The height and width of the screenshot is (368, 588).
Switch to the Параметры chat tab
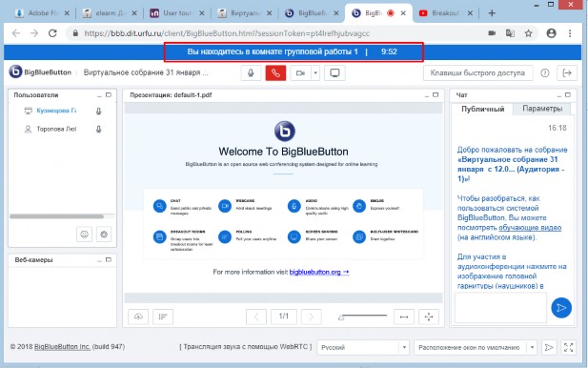click(x=542, y=109)
